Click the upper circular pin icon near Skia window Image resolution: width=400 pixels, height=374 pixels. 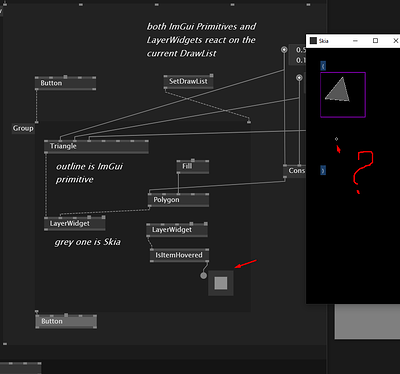[284, 50]
